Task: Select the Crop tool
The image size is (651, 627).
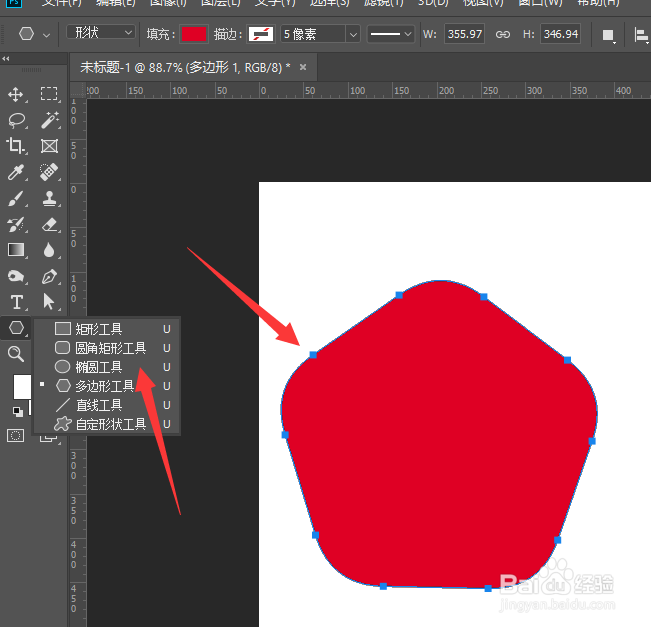Action: (15, 146)
